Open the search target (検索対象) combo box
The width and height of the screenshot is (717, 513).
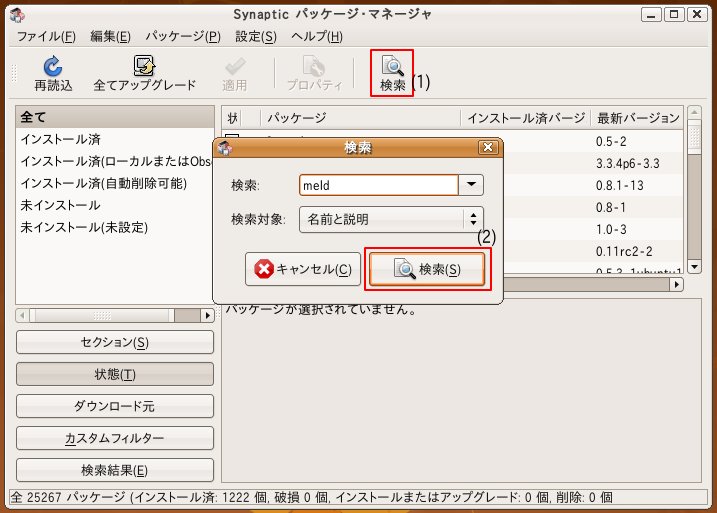click(x=391, y=220)
